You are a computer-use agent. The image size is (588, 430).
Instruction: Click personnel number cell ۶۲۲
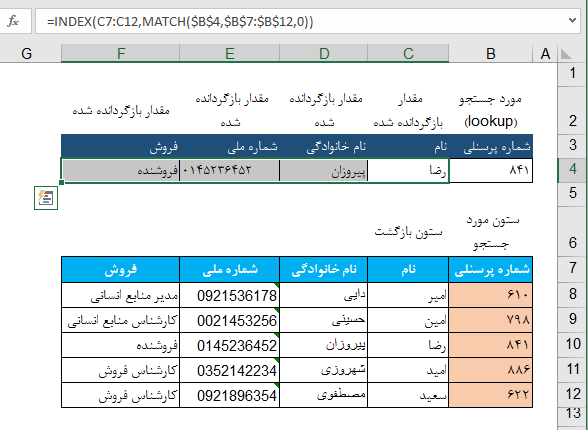490,395
